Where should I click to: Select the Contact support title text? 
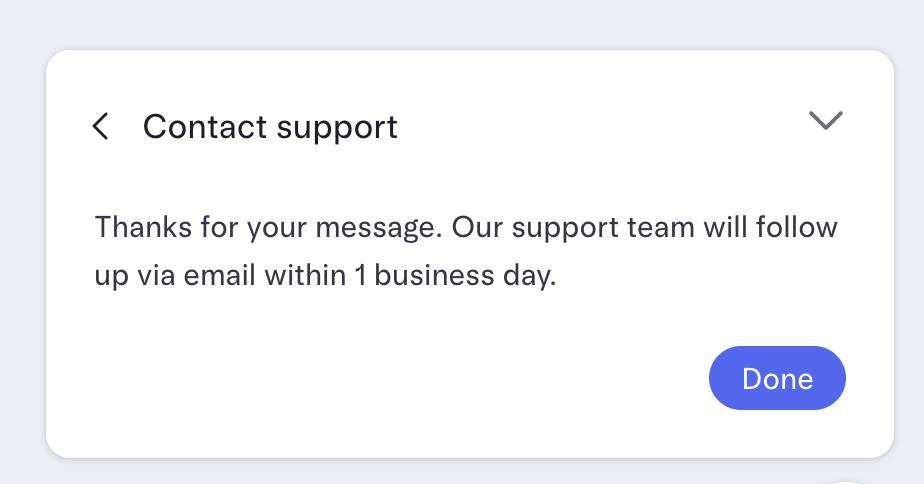(x=270, y=127)
